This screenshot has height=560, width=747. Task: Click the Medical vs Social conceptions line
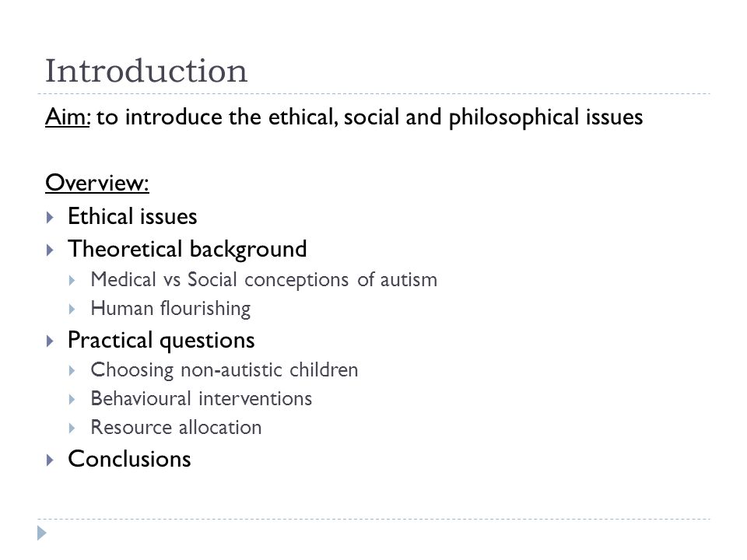click(x=264, y=280)
